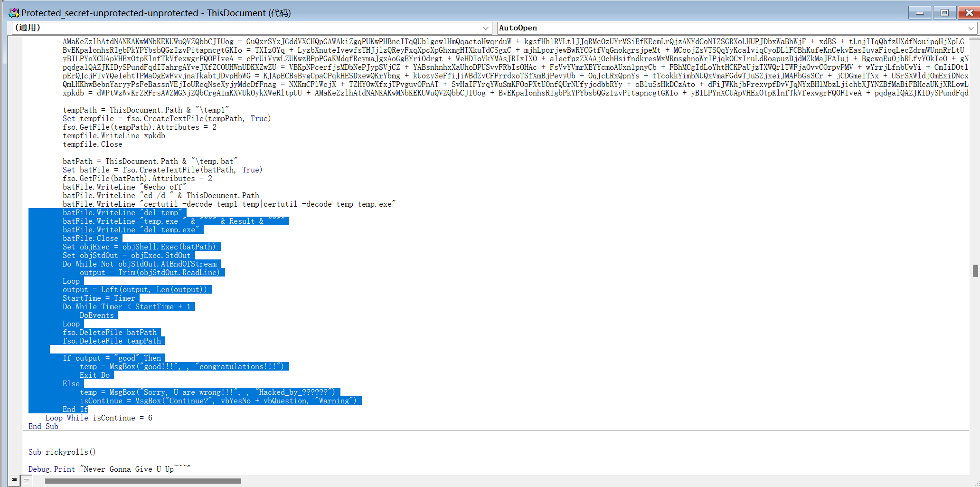This screenshot has height=487, width=980.
Task: Click the line 'batPath = ThisDocument.Path & "\temp.bat"'
Action: tap(150, 161)
